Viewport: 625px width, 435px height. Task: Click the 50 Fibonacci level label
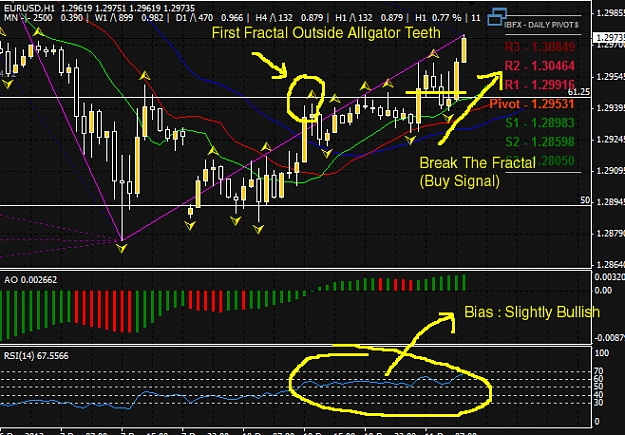point(585,200)
